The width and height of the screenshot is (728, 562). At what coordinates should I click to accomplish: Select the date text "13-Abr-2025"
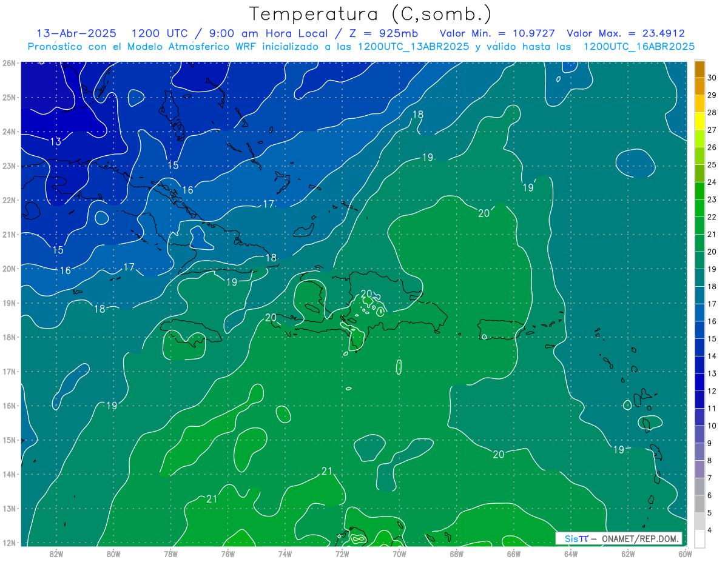point(76,33)
